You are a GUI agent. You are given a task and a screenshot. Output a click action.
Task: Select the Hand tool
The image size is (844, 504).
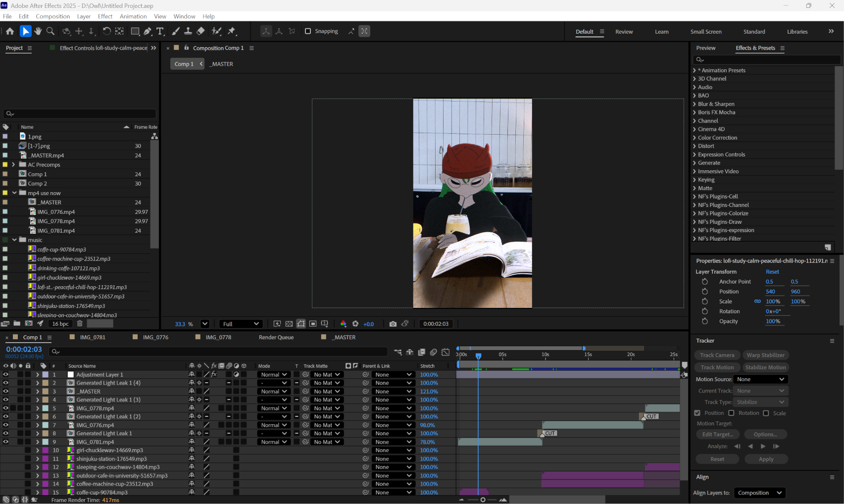[38, 31]
